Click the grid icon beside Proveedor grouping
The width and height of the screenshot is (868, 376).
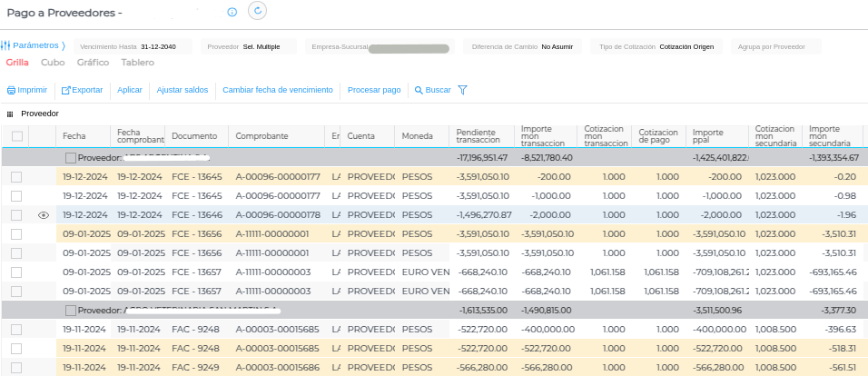(10, 114)
